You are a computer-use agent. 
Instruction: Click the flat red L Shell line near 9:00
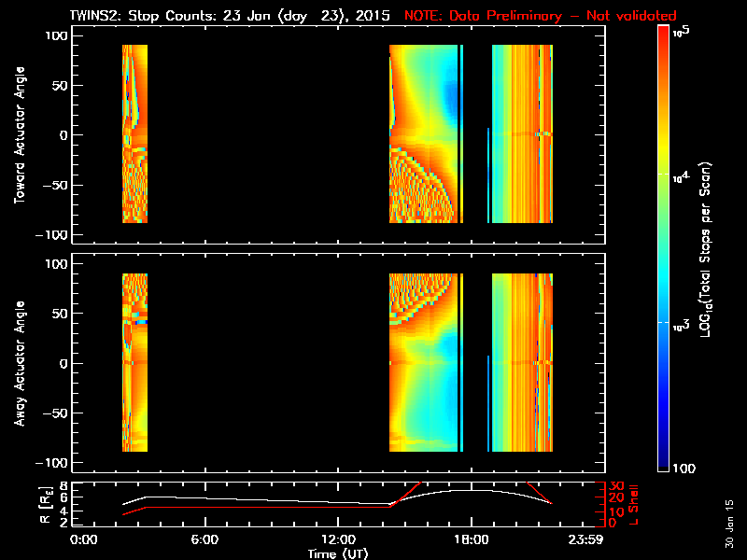tap(272, 507)
